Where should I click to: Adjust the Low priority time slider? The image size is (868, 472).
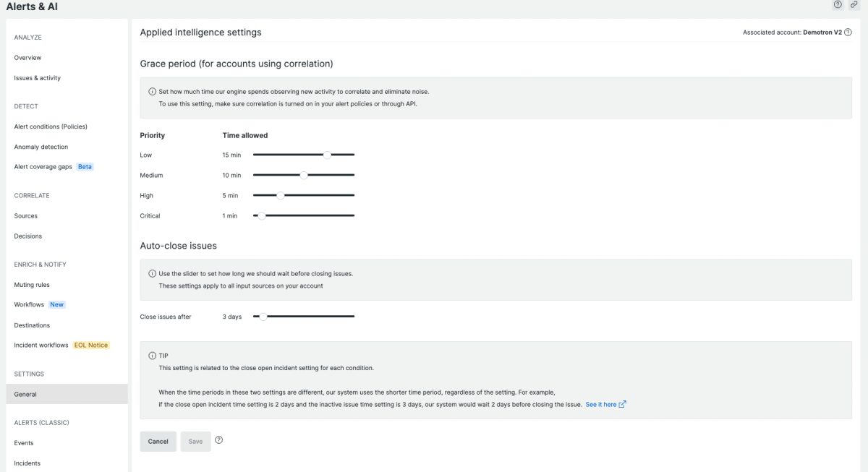coord(327,155)
